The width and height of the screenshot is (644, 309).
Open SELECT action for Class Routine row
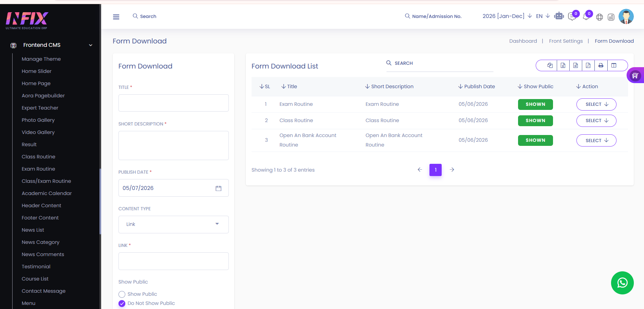click(596, 121)
